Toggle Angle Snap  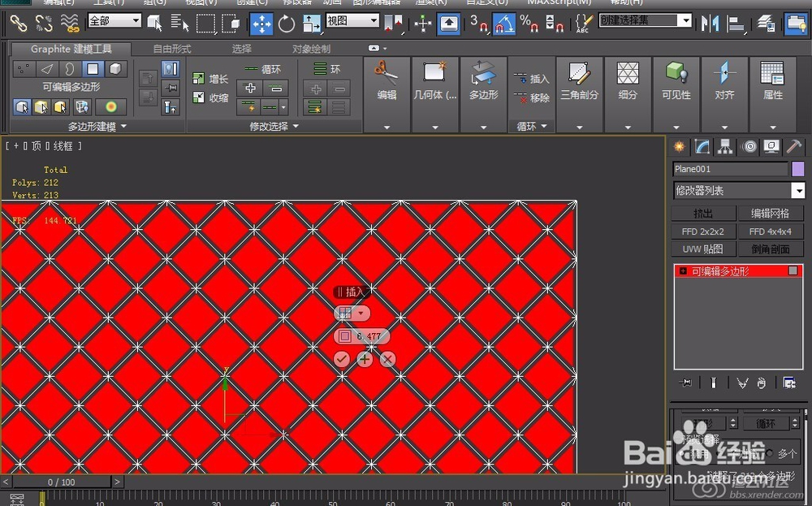point(503,24)
